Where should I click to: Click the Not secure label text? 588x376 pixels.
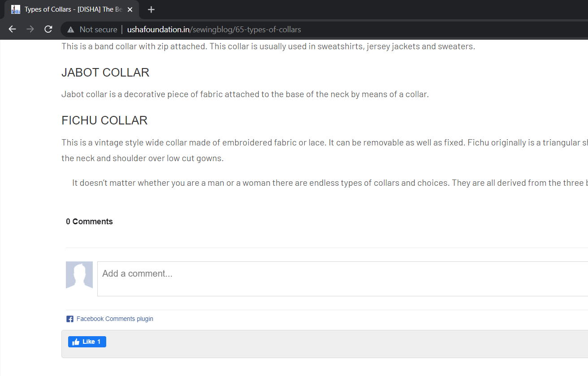coord(98,30)
